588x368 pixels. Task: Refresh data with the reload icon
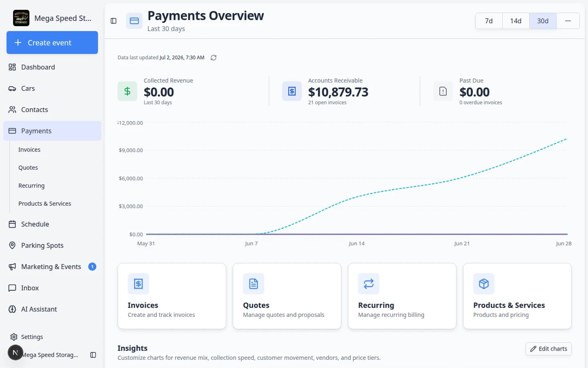(214, 58)
